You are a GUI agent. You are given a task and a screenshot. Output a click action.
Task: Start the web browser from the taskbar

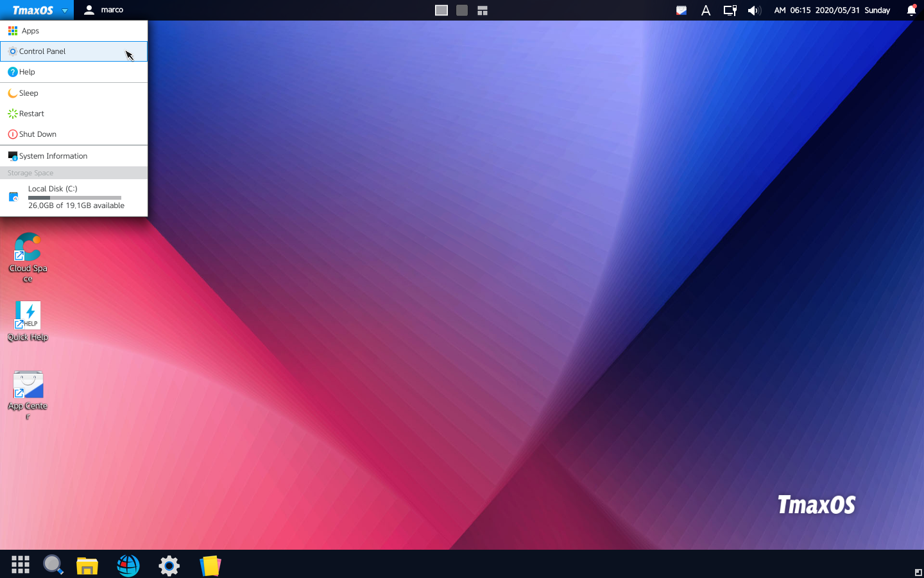coord(128,565)
